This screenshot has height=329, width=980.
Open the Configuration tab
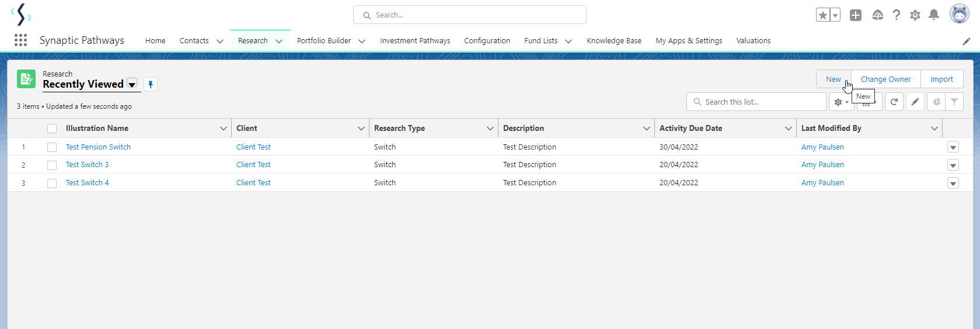[x=487, y=41]
